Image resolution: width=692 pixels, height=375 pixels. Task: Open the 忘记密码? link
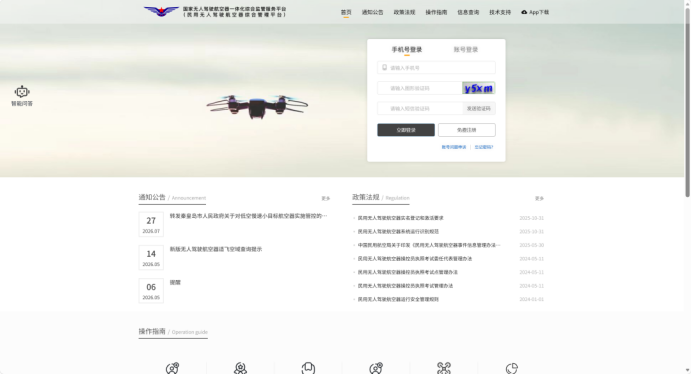[484, 147]
